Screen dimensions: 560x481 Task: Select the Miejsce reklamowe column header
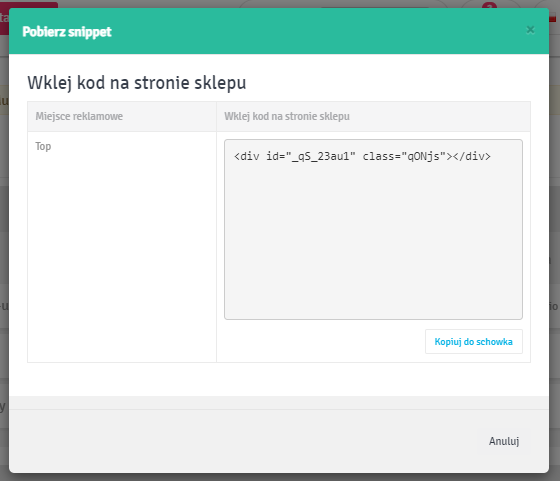tap(79, 116)
